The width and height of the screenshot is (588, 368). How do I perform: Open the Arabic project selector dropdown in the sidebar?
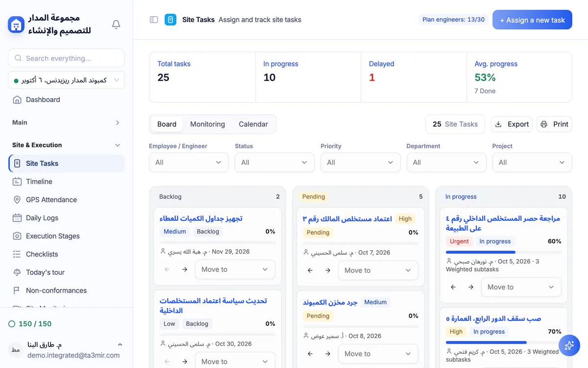[66, 80]
